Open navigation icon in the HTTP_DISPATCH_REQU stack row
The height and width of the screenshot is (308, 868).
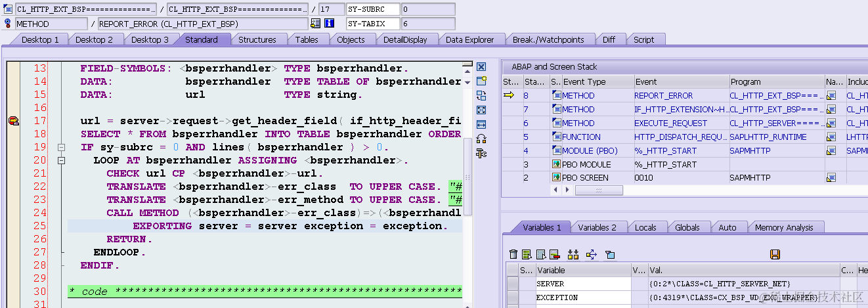pyautogui.click(x=831, y=137)
